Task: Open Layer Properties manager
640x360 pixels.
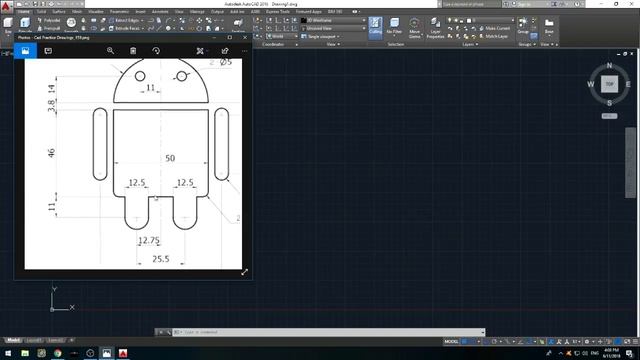Action: [435, 27]
